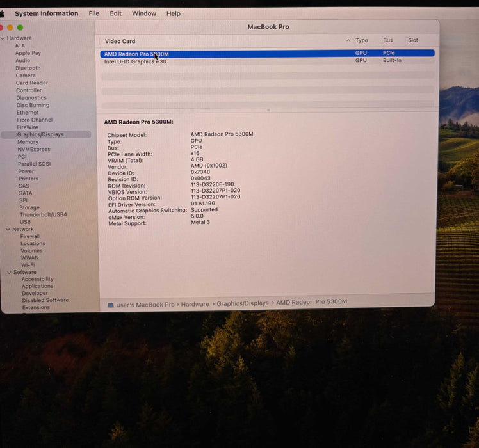Collapse the Software section chevron

click(9, 273)
